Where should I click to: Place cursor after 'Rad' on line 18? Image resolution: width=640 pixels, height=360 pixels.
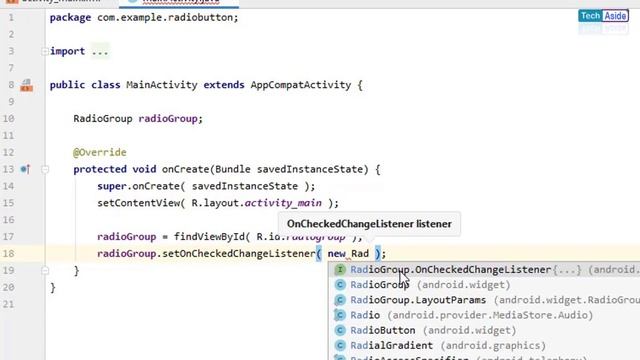370,253
